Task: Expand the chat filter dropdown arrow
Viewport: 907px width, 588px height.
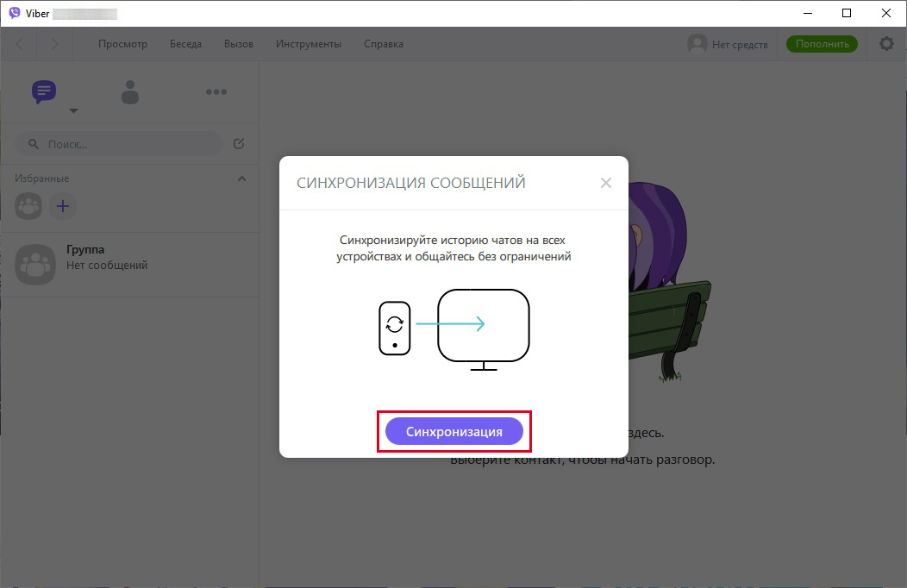Action: point(74,110)
